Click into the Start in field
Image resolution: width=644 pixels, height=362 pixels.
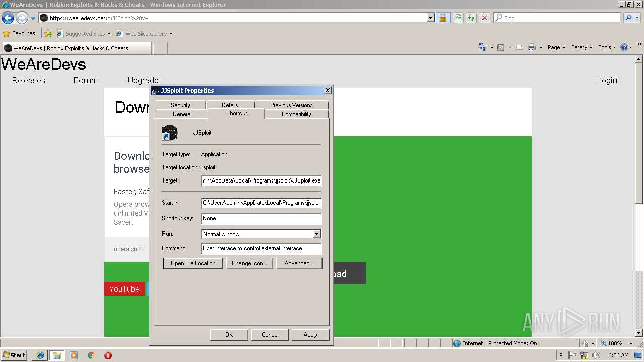click(261, 203)
